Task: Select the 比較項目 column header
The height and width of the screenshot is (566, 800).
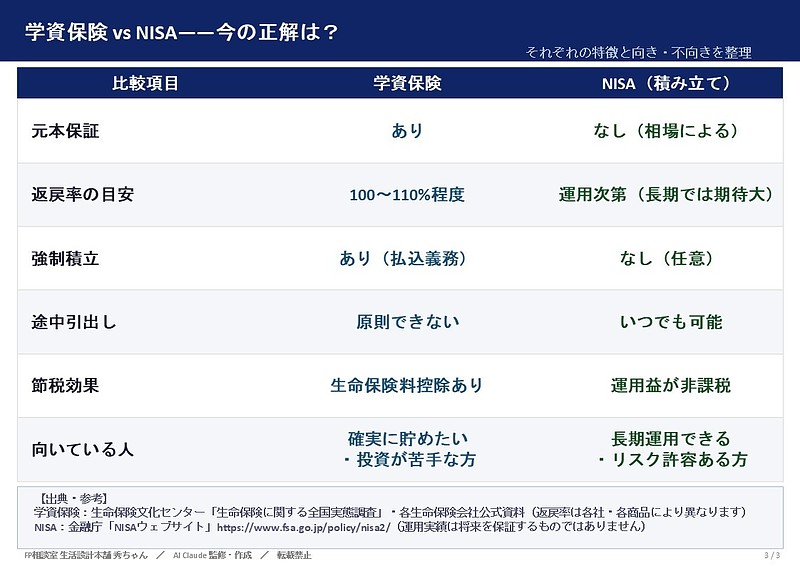Action: point(145,83)
